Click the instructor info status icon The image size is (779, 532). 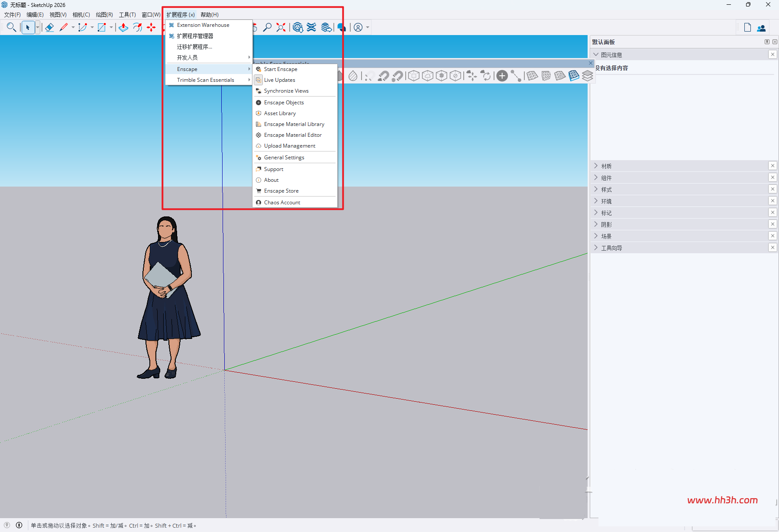19,525
